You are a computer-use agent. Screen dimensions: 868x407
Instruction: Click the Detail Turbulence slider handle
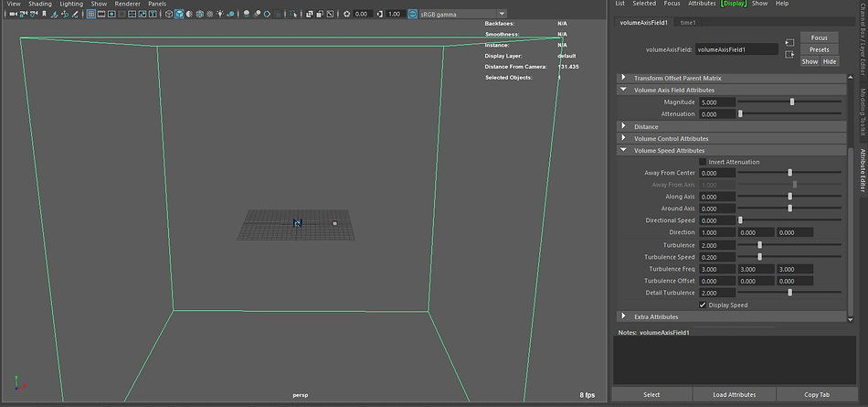point(790,293)
